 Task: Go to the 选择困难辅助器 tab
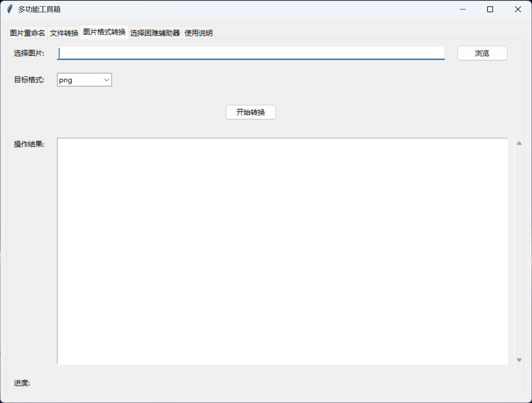[155, 33]
